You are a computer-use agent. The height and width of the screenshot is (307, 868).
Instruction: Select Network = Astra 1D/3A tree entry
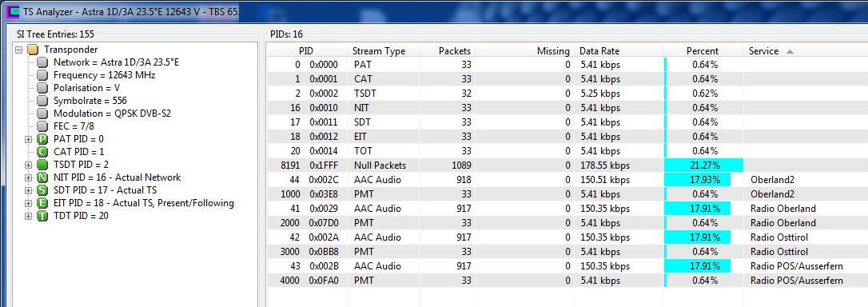(x=116, y=62)
